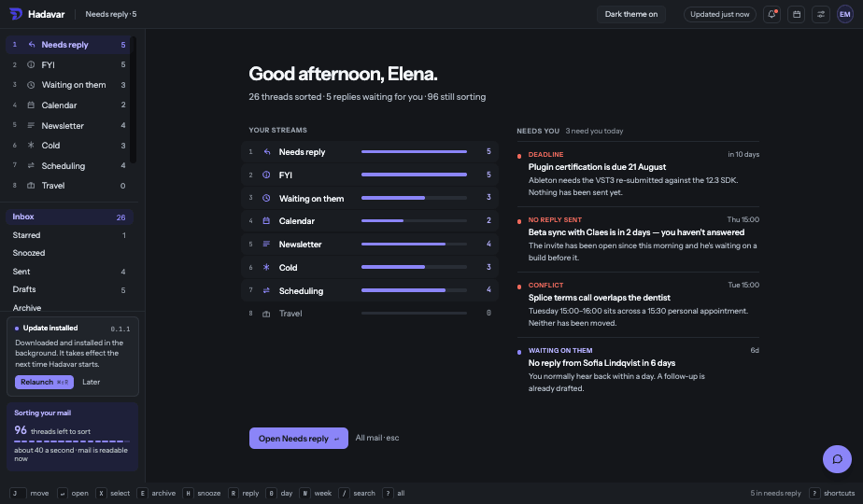Open Splice terms call conflict card
The width and height of the screenshot is (863, 504).
click(x=638, y=304)
